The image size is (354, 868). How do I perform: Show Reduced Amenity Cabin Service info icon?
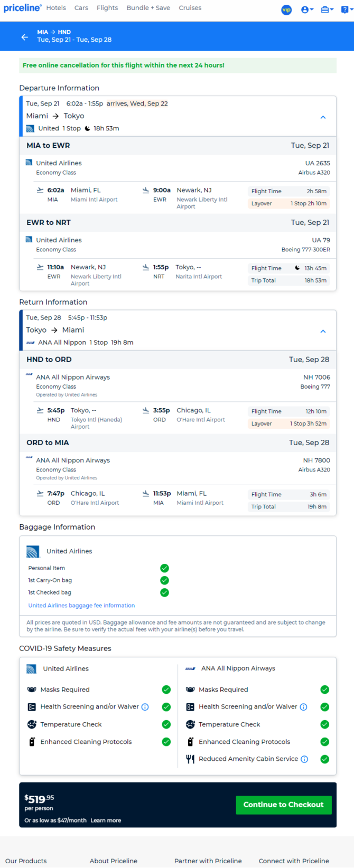tap(304, 759)
